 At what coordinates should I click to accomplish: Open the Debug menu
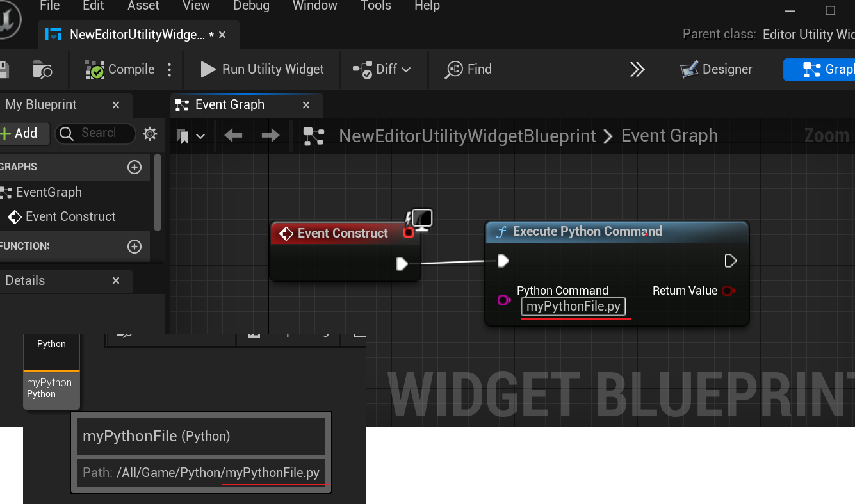click(251, 6)
